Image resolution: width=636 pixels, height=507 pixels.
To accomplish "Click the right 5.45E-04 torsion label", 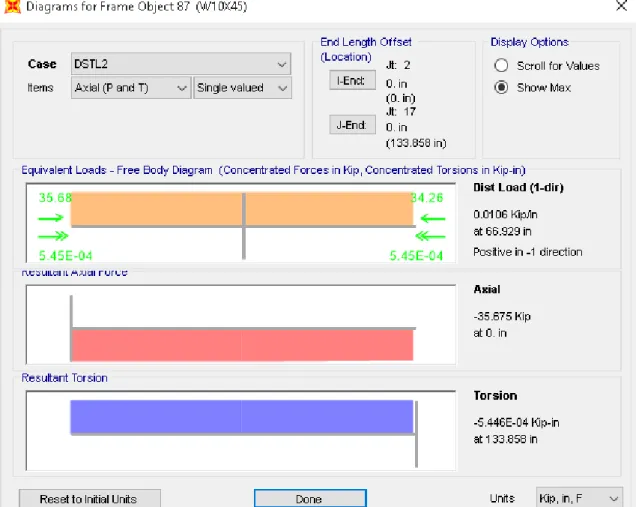I will 416,256.
